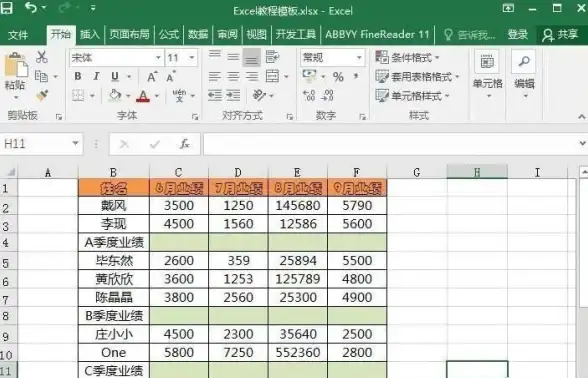The image size is (588, 378).
Task: Collapse the ribbon with up chevron
Action: pos(582,117)
